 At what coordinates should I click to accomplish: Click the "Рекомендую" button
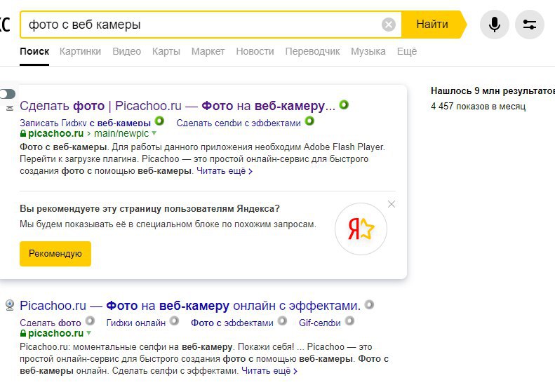(55, 254)
